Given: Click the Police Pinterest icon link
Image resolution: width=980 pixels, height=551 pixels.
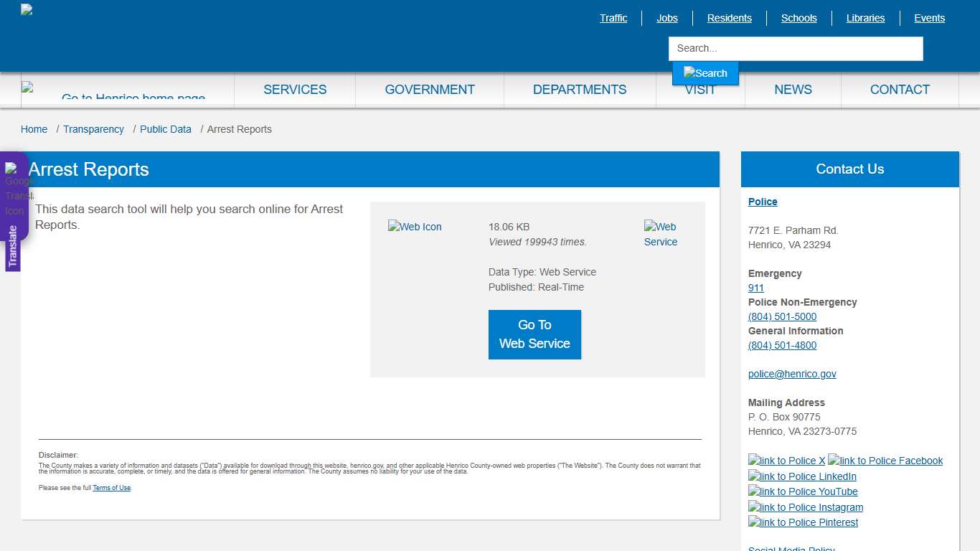Looking at the screenshot, I should coord(803,522).
